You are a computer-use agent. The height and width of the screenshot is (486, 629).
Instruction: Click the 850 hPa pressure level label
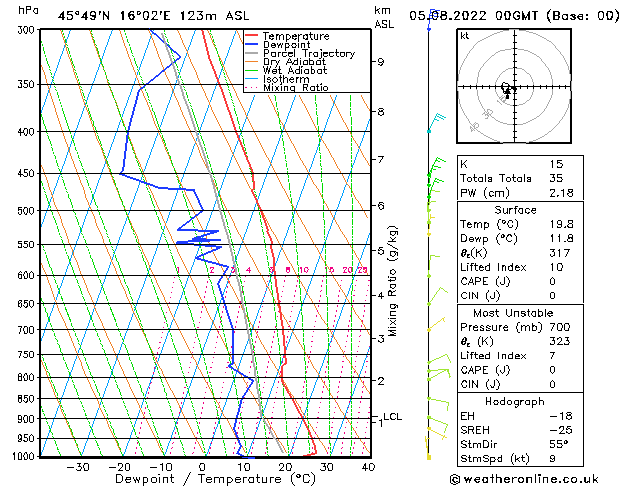27,399
